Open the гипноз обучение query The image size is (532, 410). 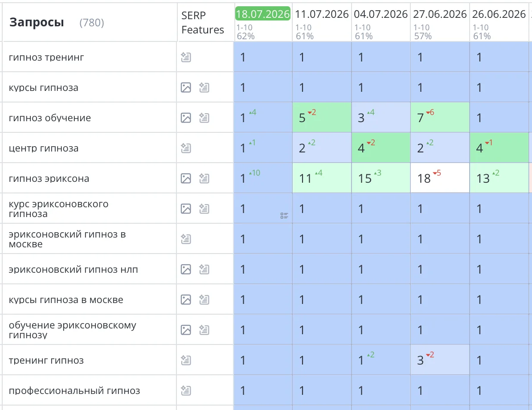click(x=50, y=118)
